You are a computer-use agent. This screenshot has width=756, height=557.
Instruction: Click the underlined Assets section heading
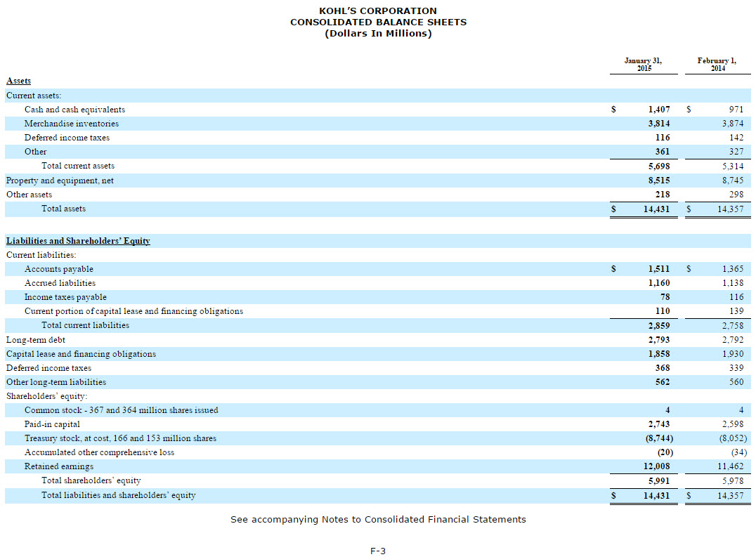click(18, 81)
